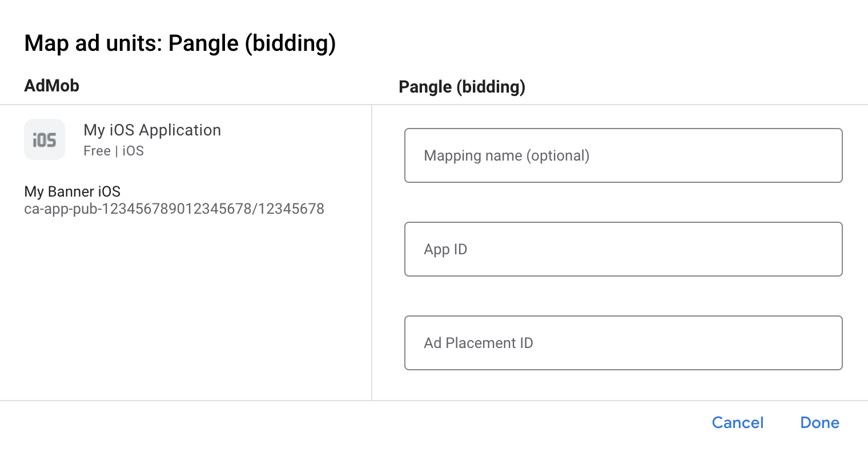
Task: Click the right end of the App ID box
Action: (822, 249)
